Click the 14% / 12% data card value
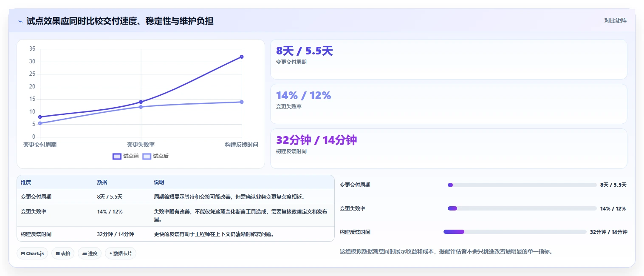This screenshot has width=644, height=276. (x=303, y=96)
